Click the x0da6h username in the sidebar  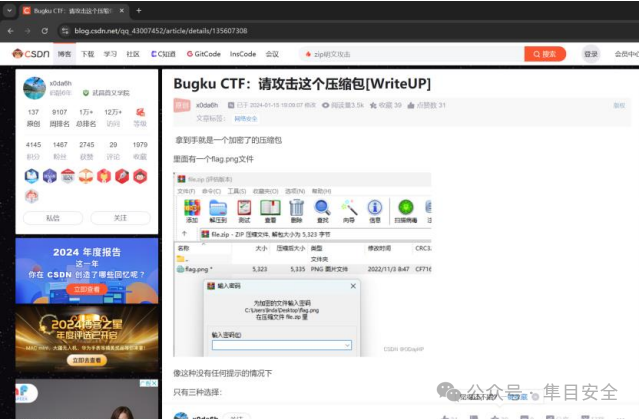click(60, 83)
